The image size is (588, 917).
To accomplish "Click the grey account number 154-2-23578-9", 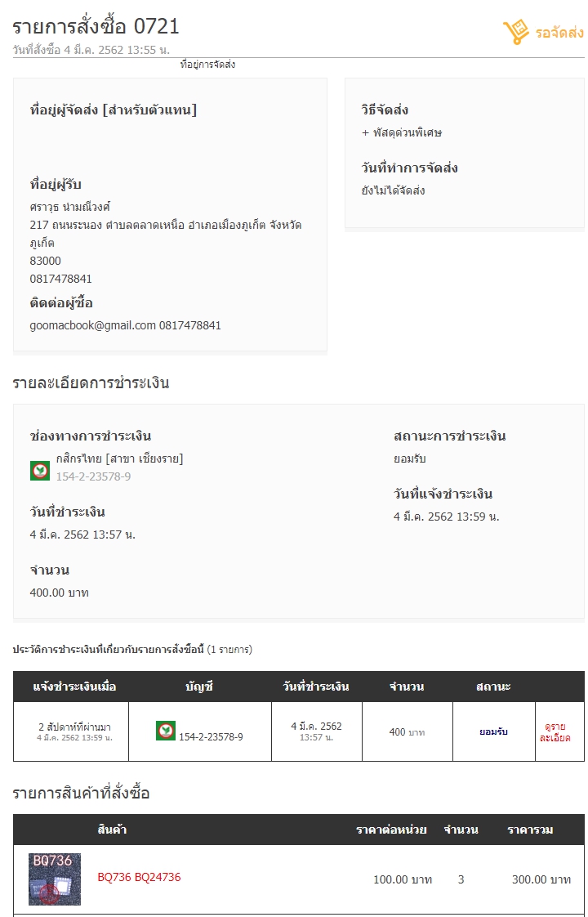I will [94, 476].
